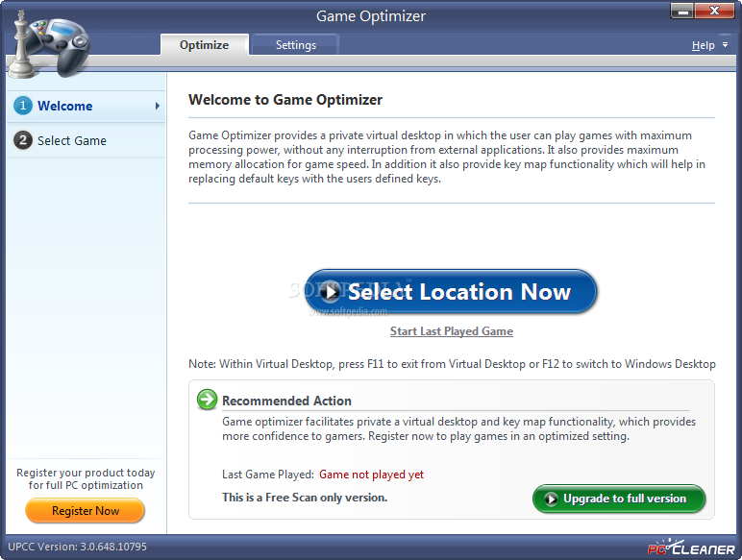The image size is (742, 560).
Task: Close the Game Optimizer window
Action: coord(714,11)
